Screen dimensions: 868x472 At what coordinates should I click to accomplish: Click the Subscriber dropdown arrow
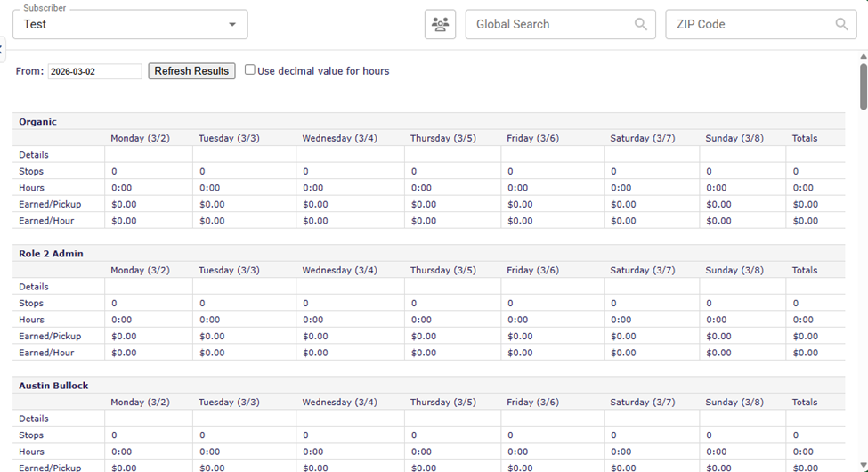(x=232, y=25)
